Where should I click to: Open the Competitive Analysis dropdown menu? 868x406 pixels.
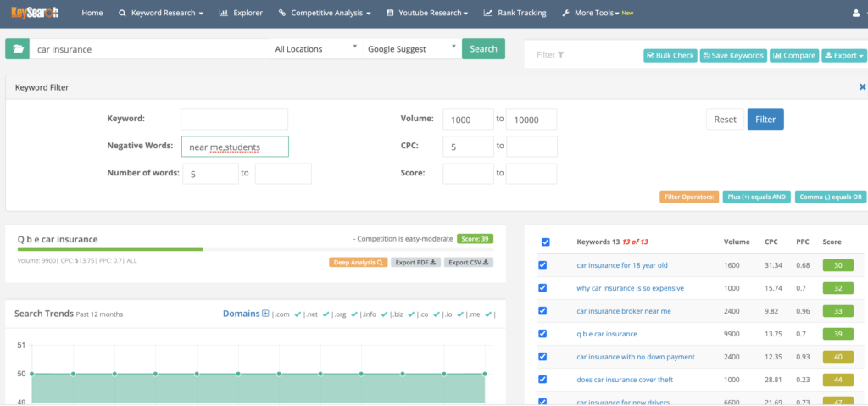pos(325,13)
